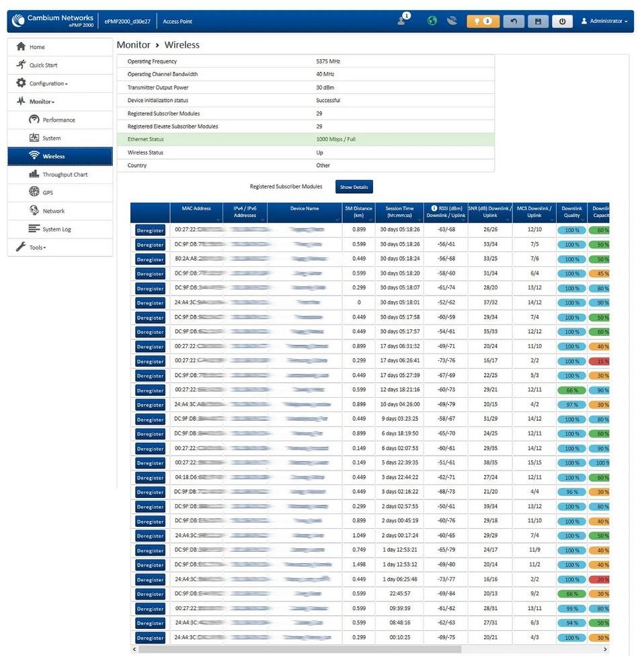Click the undo changes arrow button
640x672 pixels.
514,21
